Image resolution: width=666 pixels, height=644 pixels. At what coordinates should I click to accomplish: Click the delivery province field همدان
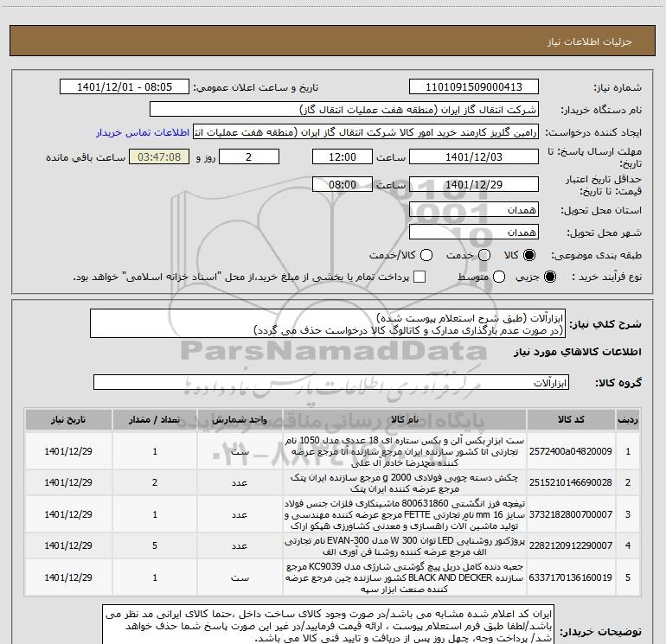(x=474, y=210)
